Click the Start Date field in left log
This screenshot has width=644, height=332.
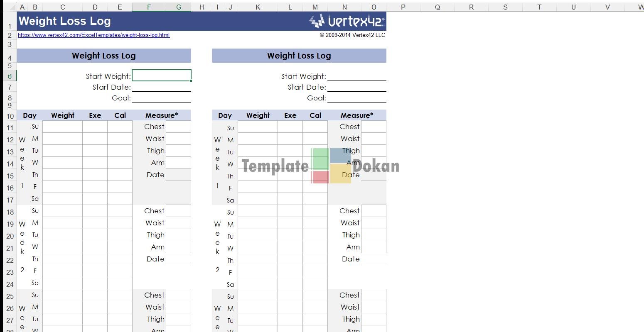tap(161, 87)
